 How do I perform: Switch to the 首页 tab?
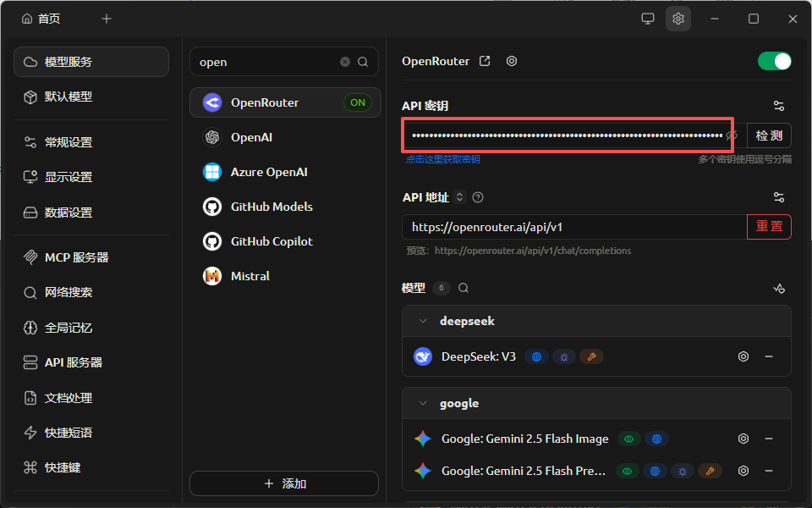click(x=34, y=18)
